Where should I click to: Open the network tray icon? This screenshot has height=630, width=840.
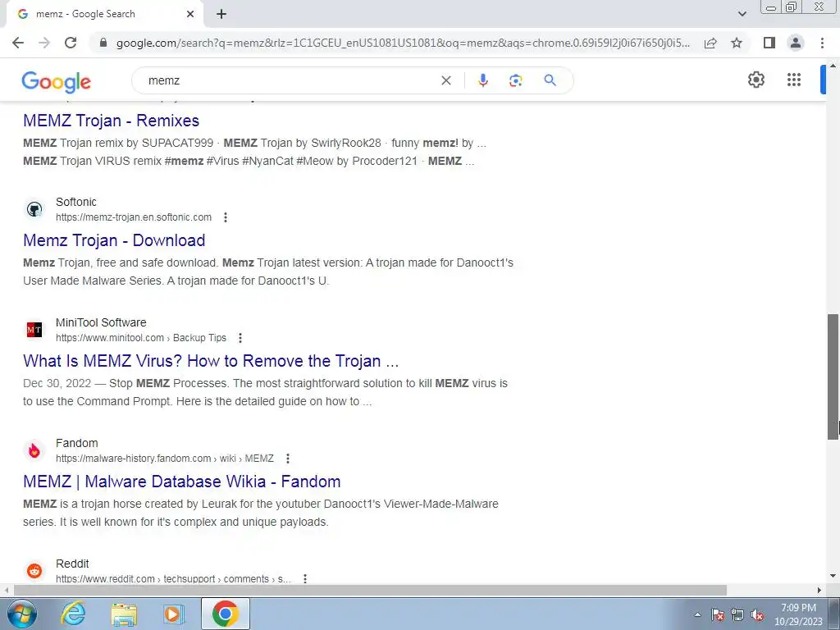(737, 614)
